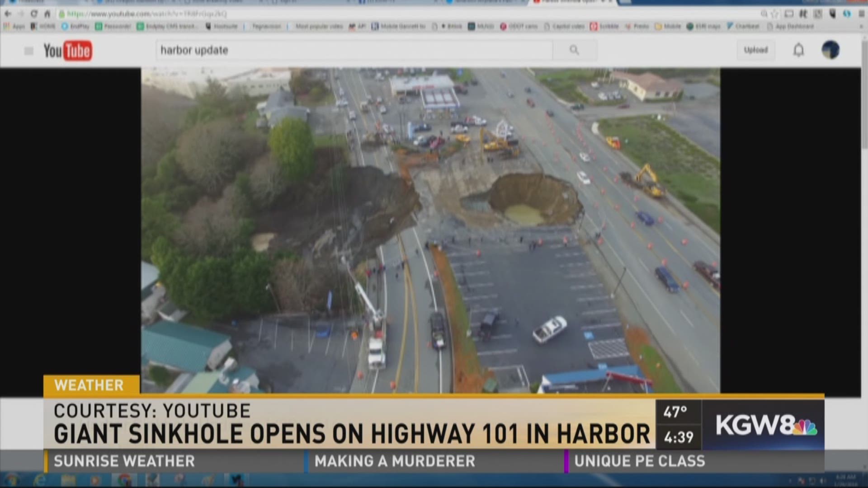
Task: Switch to the active YouTube browser tab
Action: click(x=573, y=2)
